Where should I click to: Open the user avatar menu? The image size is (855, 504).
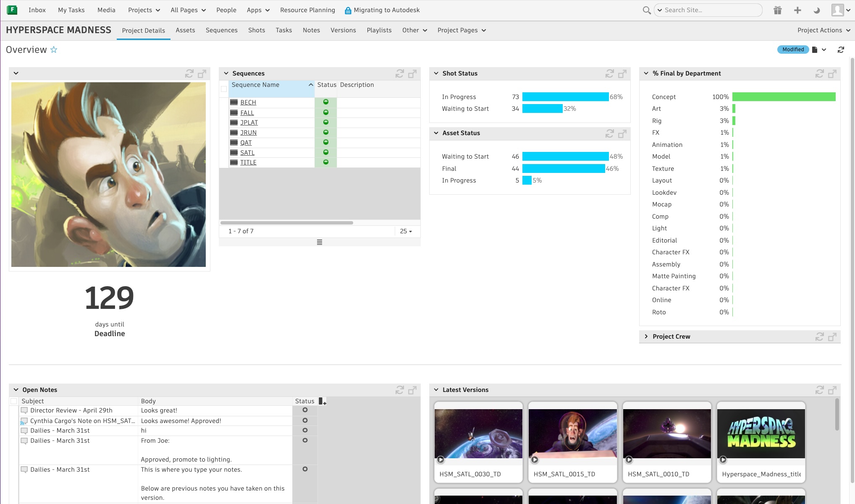[841, 10]
